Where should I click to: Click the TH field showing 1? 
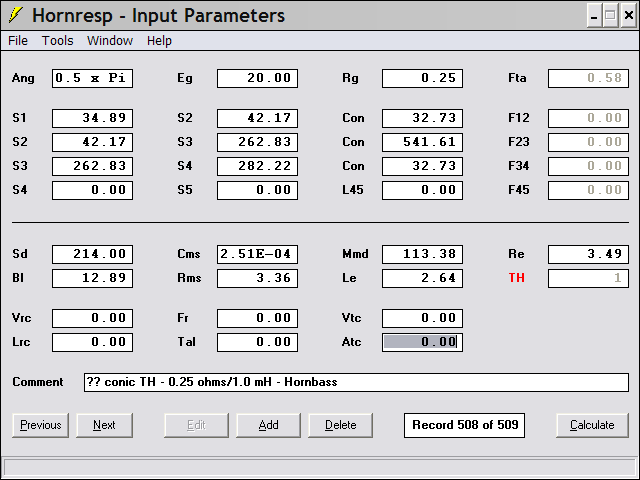point(588,278)
